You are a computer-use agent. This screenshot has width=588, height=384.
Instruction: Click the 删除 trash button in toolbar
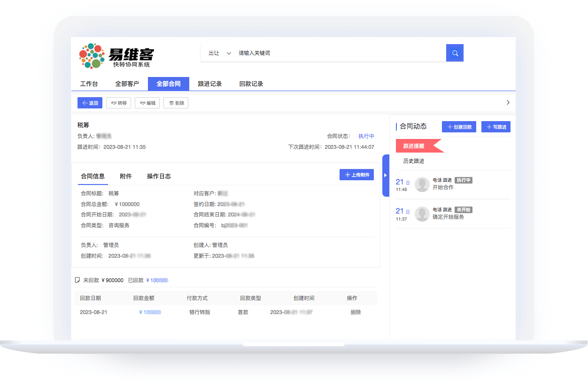click(176, 103)
